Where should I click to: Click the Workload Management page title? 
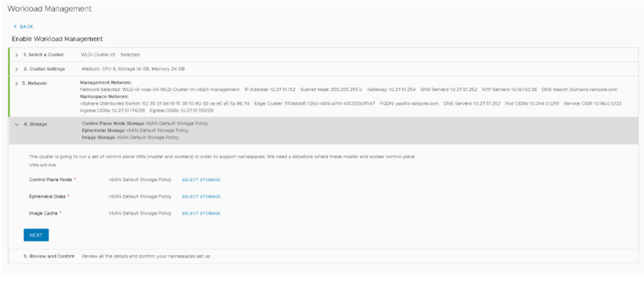(x=49, y=9)
